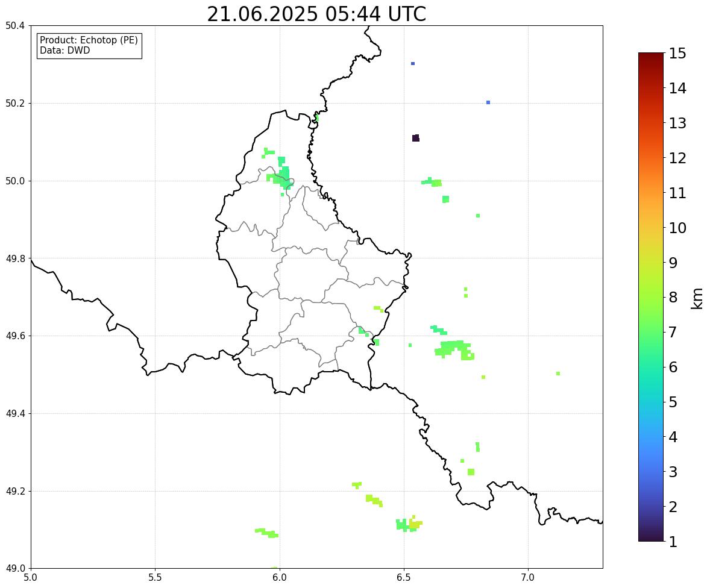Click the x-axis tick label 6.0

tap(280, 578)
